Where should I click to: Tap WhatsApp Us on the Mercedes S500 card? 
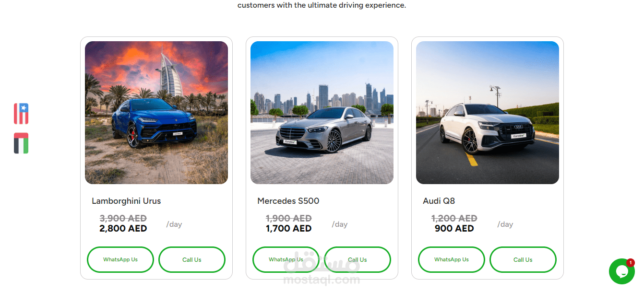286,260
